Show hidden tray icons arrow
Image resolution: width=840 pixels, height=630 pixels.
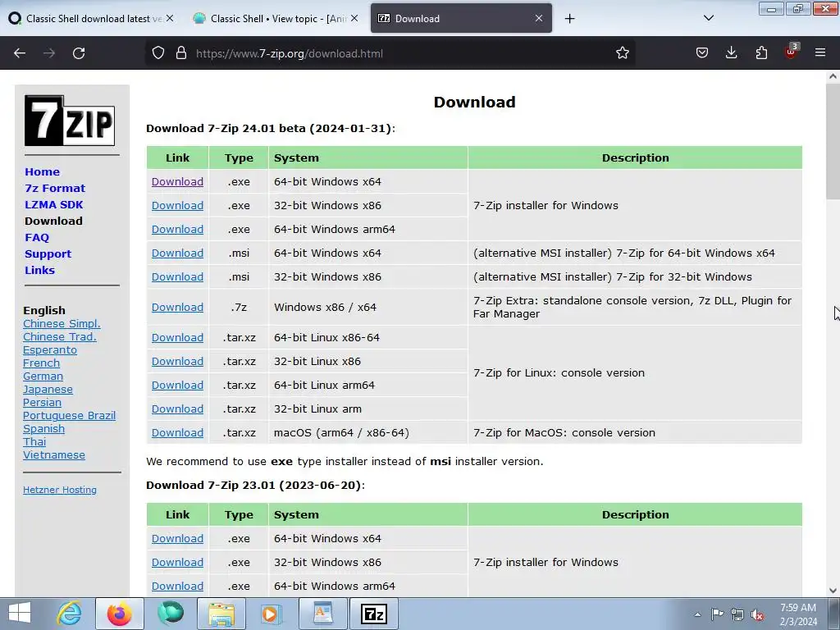pos(697,614)
